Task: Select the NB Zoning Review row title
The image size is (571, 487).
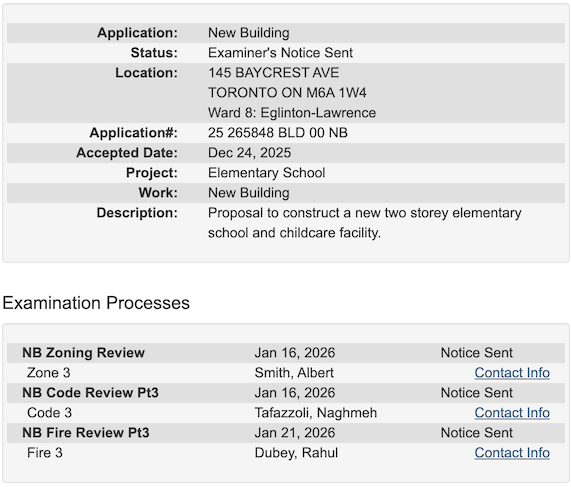Action: 83,353
